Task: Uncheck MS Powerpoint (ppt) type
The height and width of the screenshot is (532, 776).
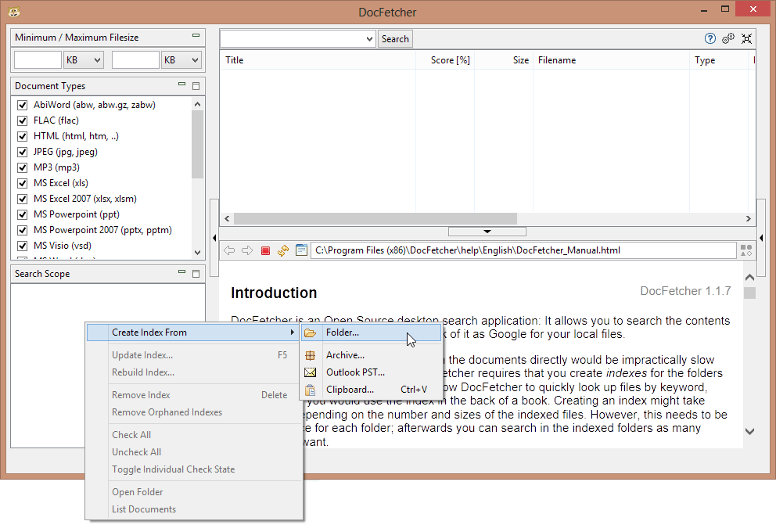Action: coord(22,215)
